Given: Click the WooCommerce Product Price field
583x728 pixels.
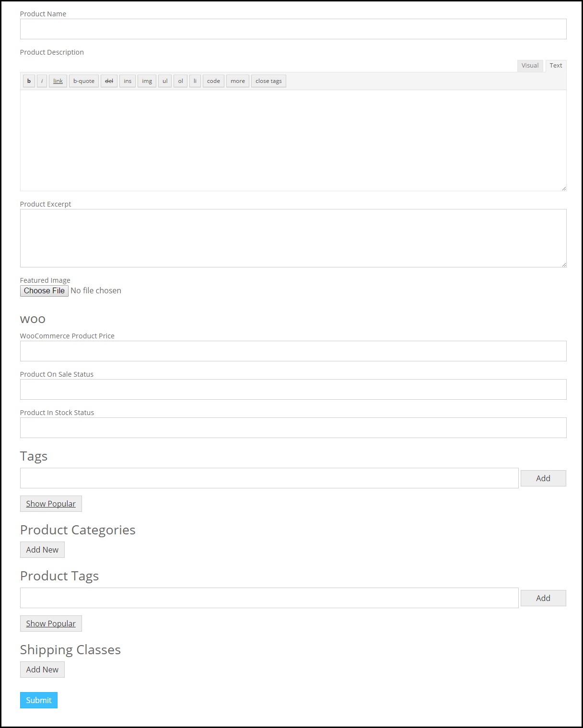Looking at the screenshot, I should click(293, 351).
